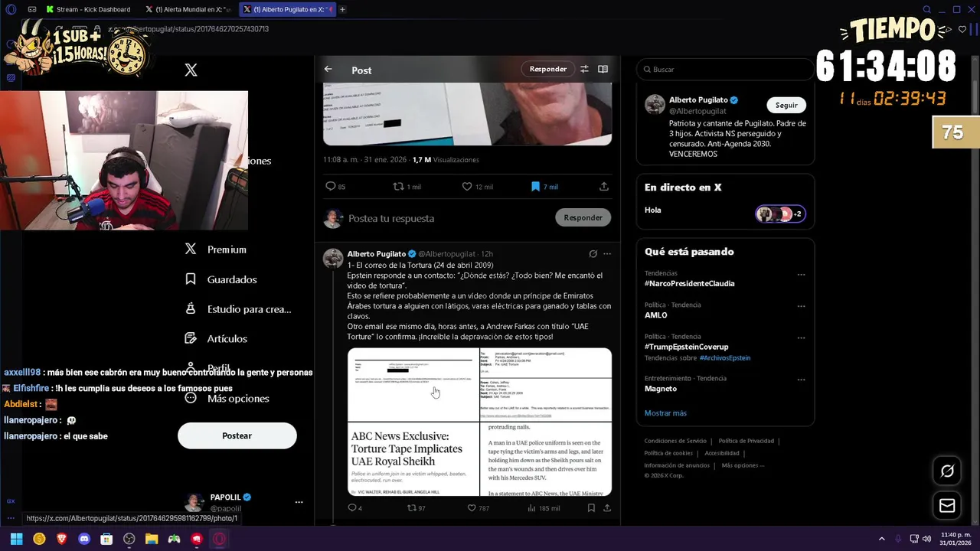Open Condiciones de Servicio footer link

coord(675,441)
